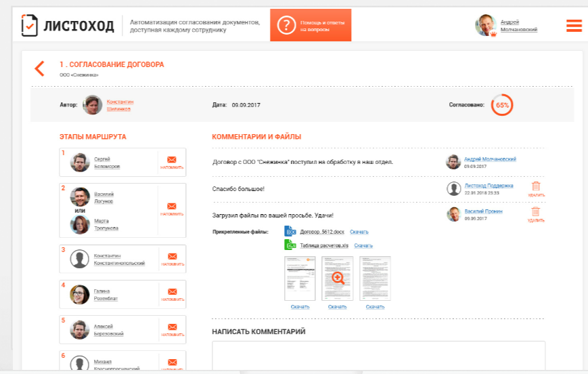Image resolution: width=588 pixels, height=374 pixels.
Task: Click the Этапы маршрута heading
Action: (93, 137)
